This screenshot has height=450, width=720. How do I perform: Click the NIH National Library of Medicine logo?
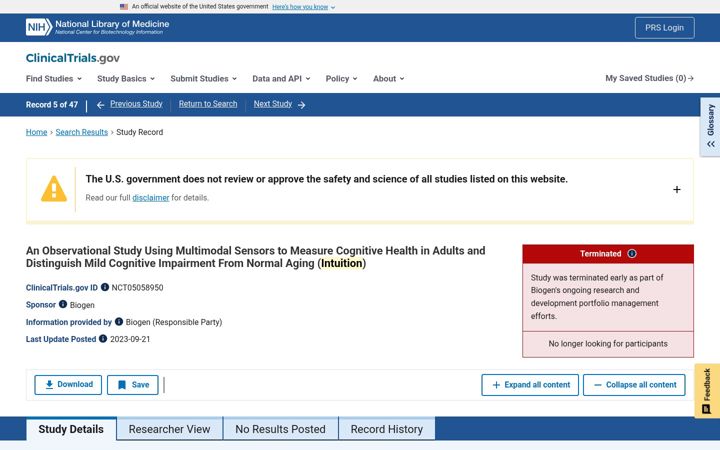point(97,27)
